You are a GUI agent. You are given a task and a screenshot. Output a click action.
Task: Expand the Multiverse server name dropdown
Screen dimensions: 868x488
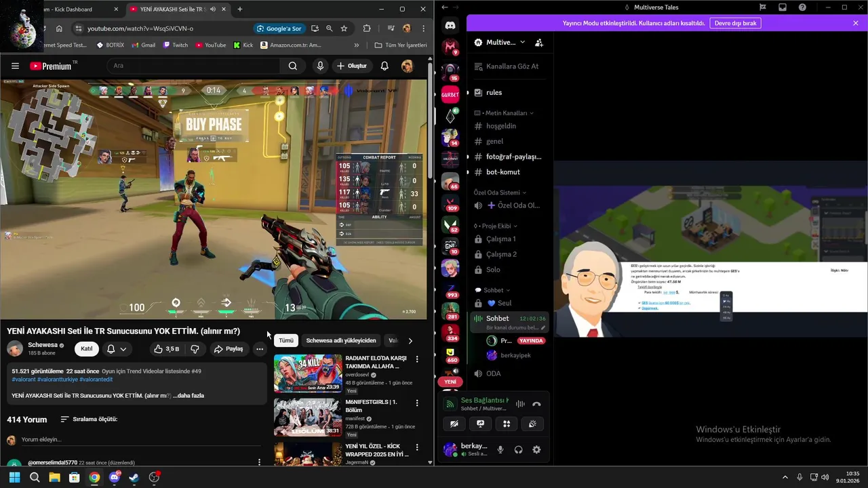tap(522, 42)
